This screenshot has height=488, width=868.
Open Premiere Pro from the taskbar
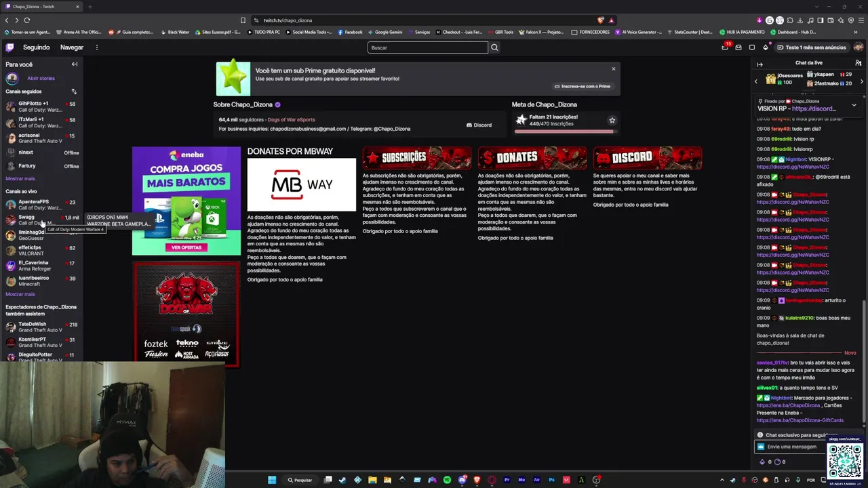coord(507,480)
